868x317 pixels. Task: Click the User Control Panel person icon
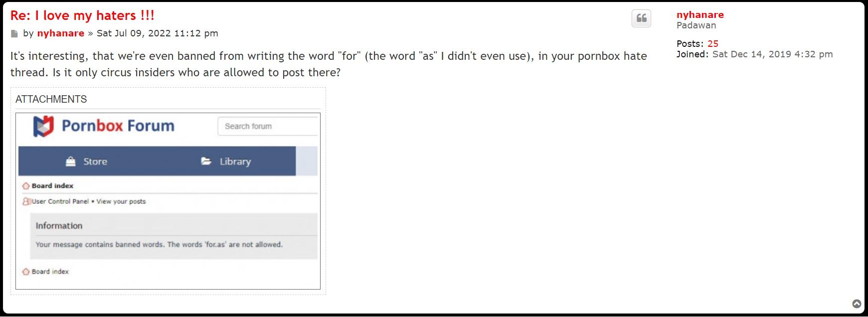pos(26,201)
